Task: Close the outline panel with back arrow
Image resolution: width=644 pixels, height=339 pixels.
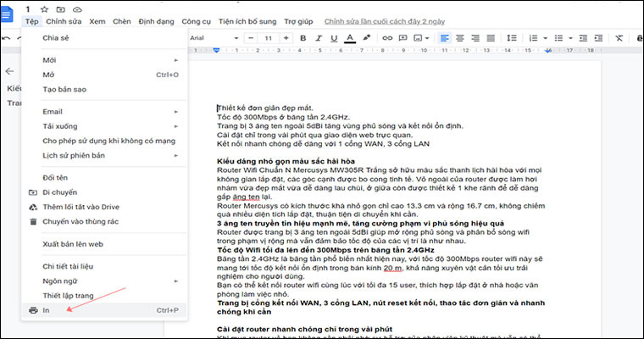Action: coord(9,72)
